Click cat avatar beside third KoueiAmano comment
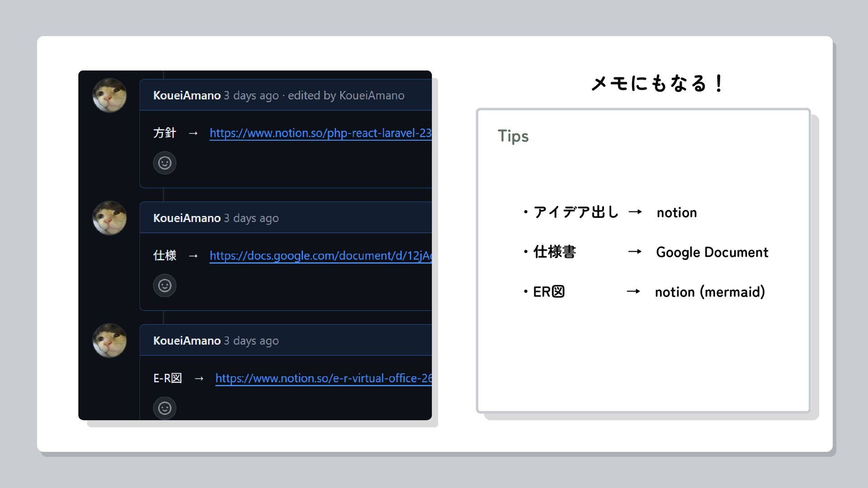Screen dimensions: 868x488 tap(109, 340)
